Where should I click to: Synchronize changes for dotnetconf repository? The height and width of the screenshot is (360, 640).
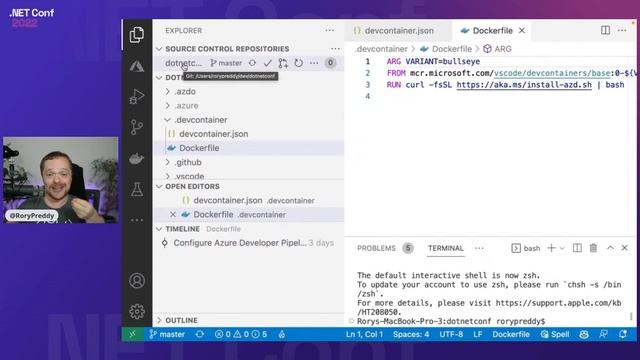tap(252, 63)
